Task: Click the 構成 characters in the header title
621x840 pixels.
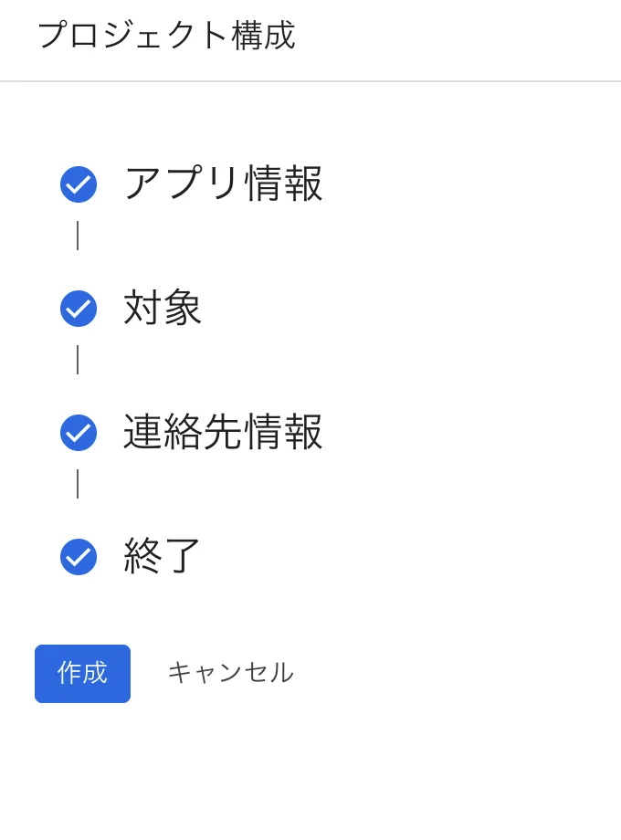Action: pos(264,36)
